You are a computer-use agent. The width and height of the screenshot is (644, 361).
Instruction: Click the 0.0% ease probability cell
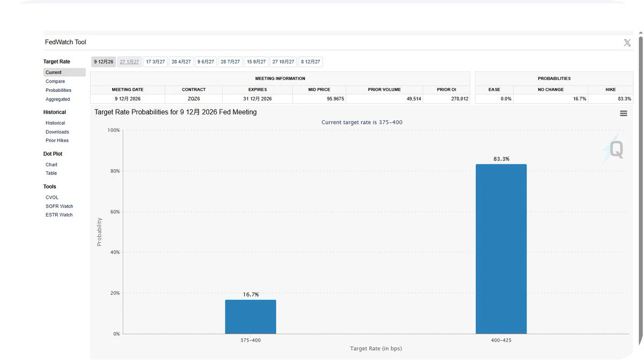point(494,99)
